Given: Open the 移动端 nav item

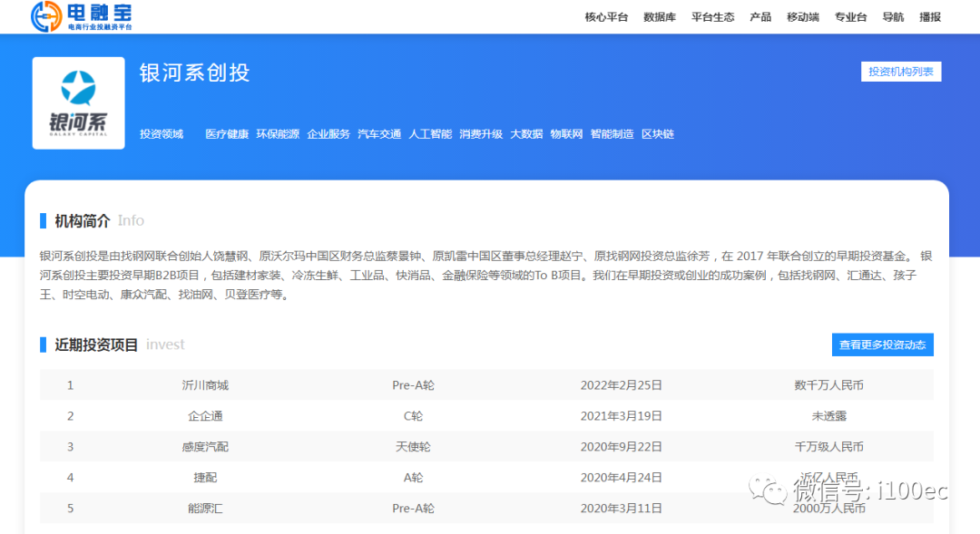Looking at the screenshot, I should pyautogui.click(x=803, y=17).
